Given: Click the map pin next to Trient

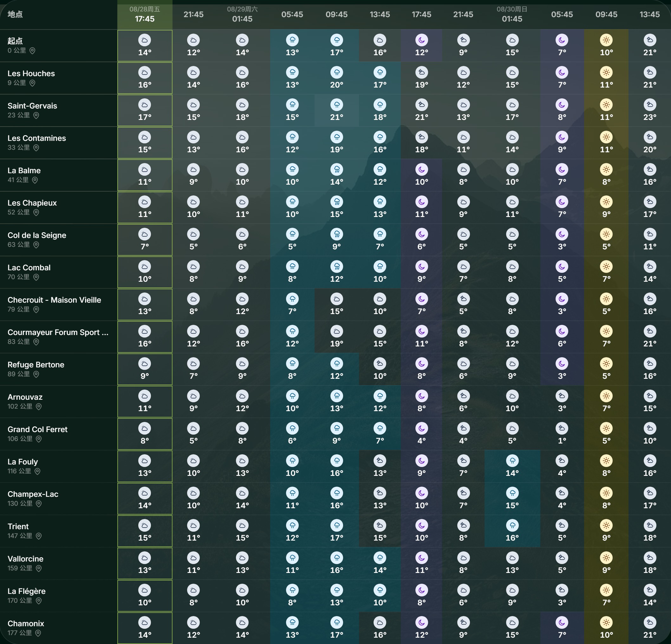Looking at the screenshot, I should (39, 536).
